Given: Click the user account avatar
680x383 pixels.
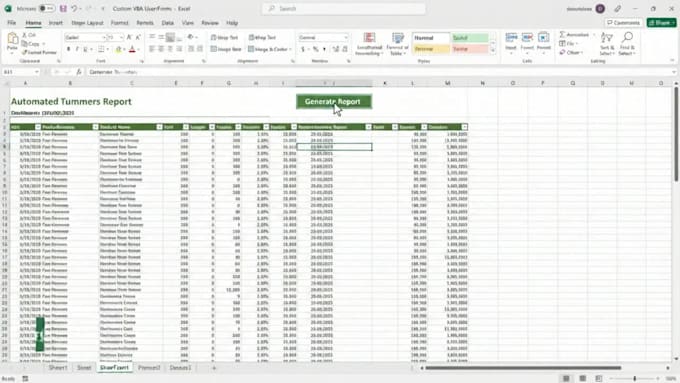Looking at the screenshot, I should pyautogui.click(x=600, y=9).
